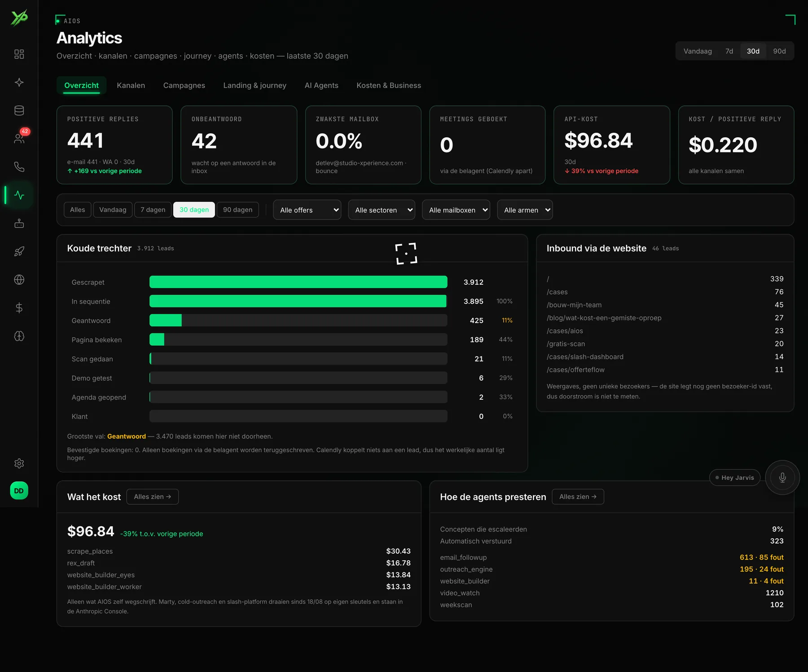Open the Alle sectoren dropdown
The width and height of the screenshot is (808, 672).
382,210
